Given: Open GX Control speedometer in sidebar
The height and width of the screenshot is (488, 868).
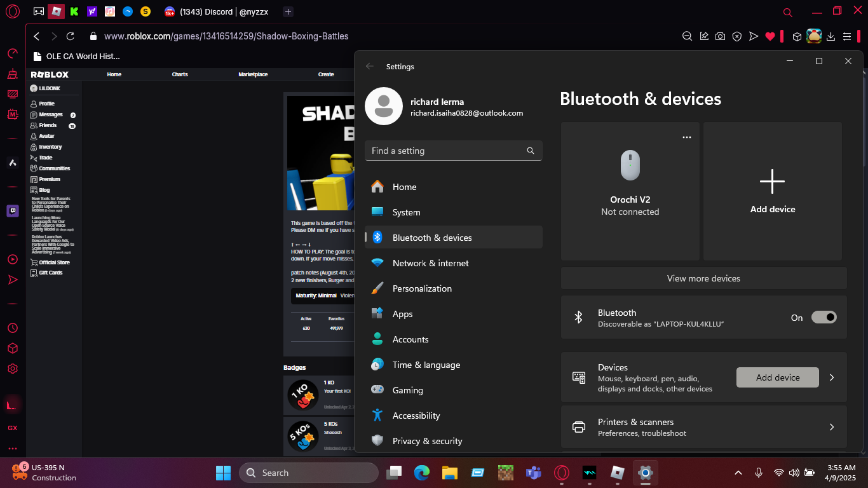Looking at the screenshot, I should click(x=13, y=54).
